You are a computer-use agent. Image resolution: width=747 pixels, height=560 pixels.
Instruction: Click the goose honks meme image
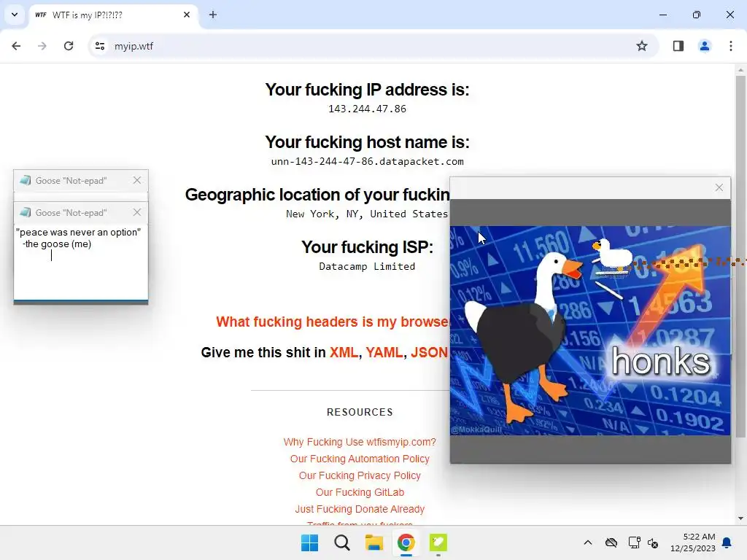click(589, 330)
